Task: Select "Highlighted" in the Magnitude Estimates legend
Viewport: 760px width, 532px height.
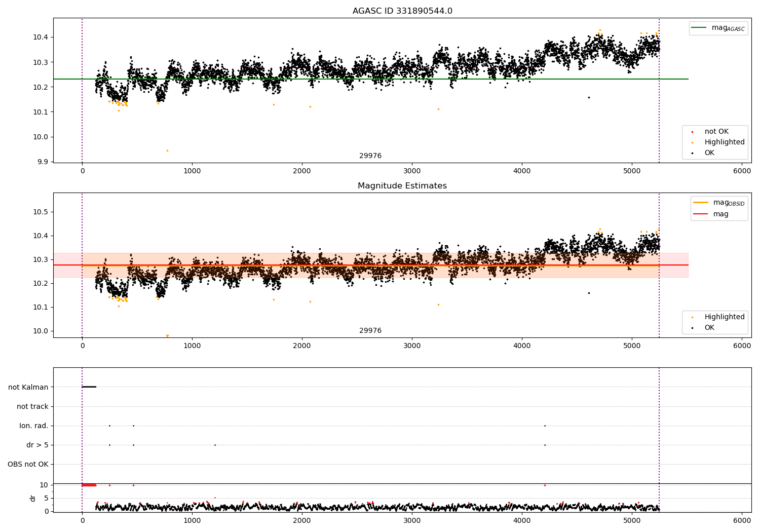Action: [x=725, y=317]
